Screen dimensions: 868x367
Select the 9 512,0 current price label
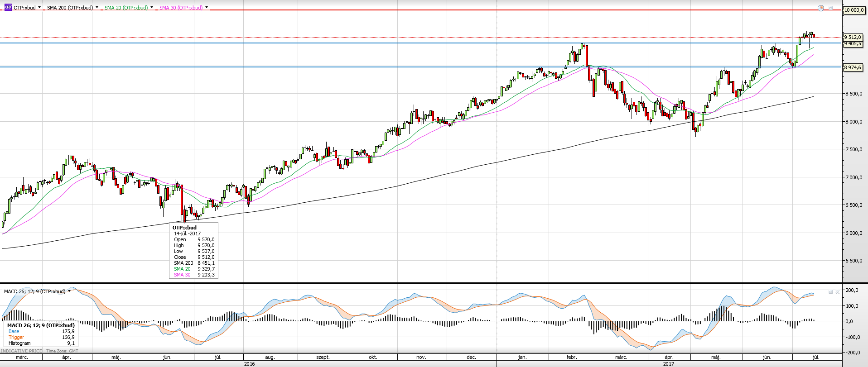[x=853, y=37]
